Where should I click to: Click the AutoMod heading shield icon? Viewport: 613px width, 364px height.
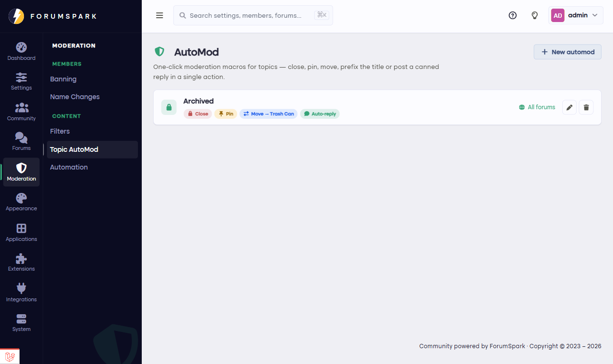[x=159, y=52]
